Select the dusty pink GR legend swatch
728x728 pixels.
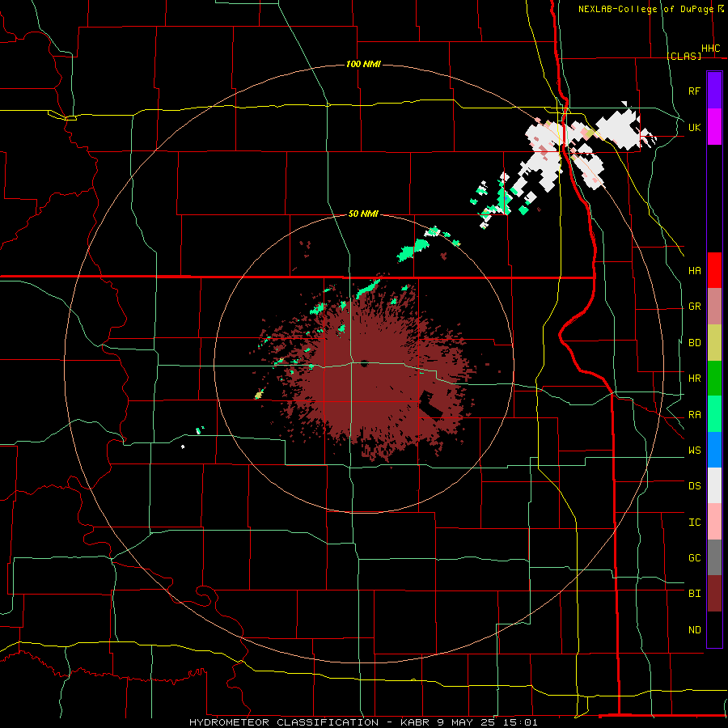714,306
